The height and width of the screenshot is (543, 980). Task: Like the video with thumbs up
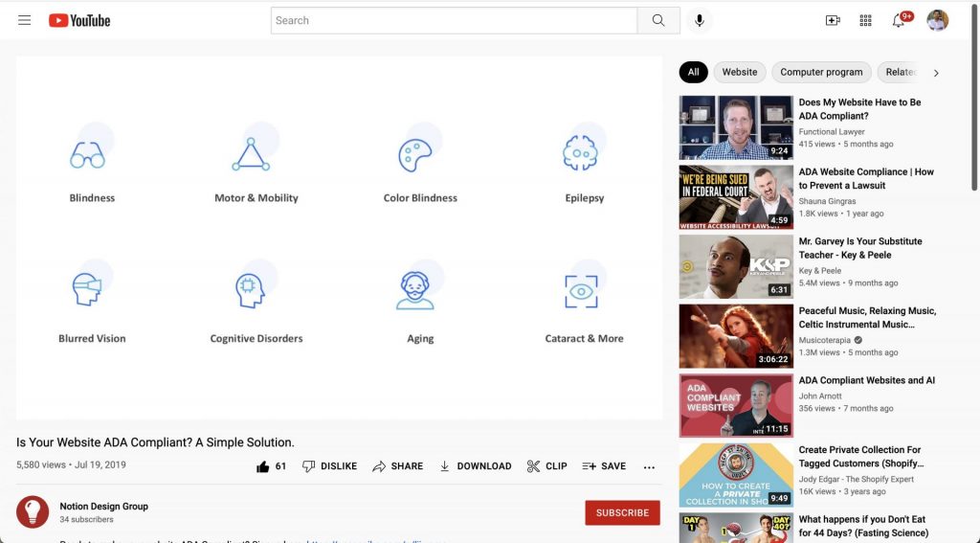271,466
